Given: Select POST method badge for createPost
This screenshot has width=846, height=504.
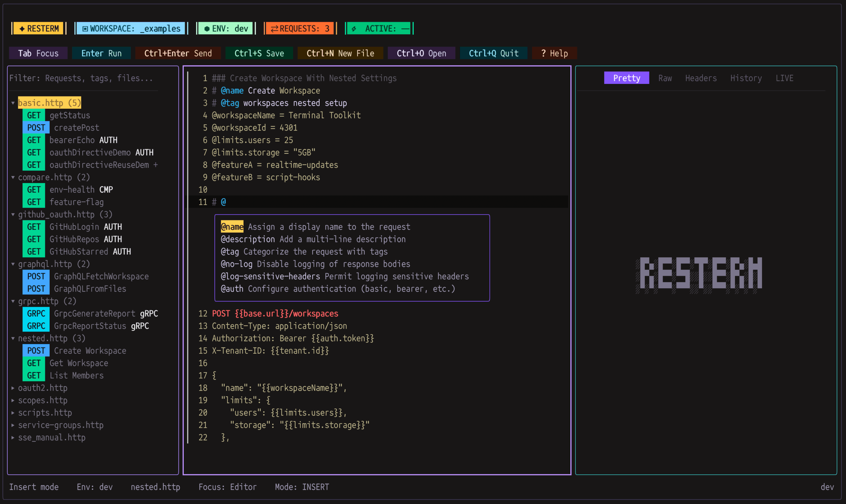Looking at the screenshot, I should click(x=36, y=128).
